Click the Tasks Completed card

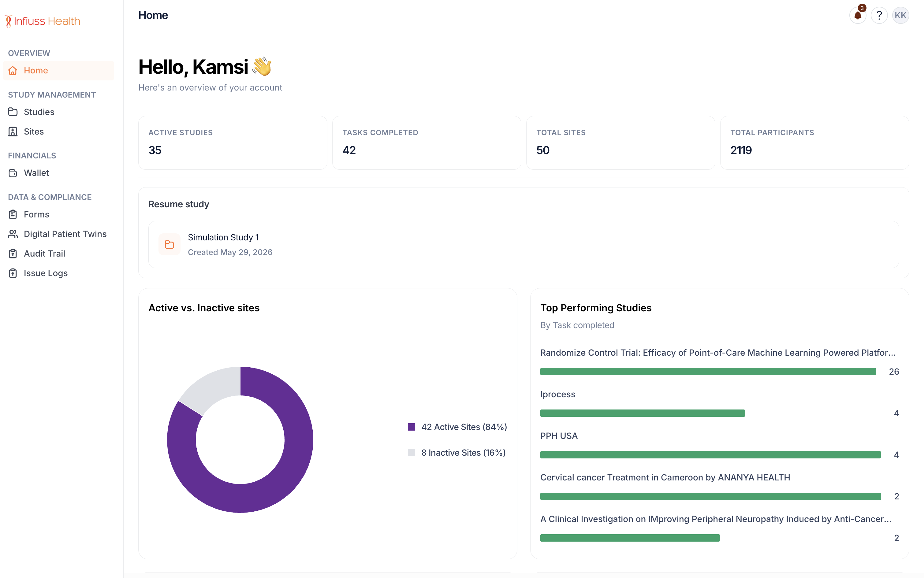[x=427, y=143]
